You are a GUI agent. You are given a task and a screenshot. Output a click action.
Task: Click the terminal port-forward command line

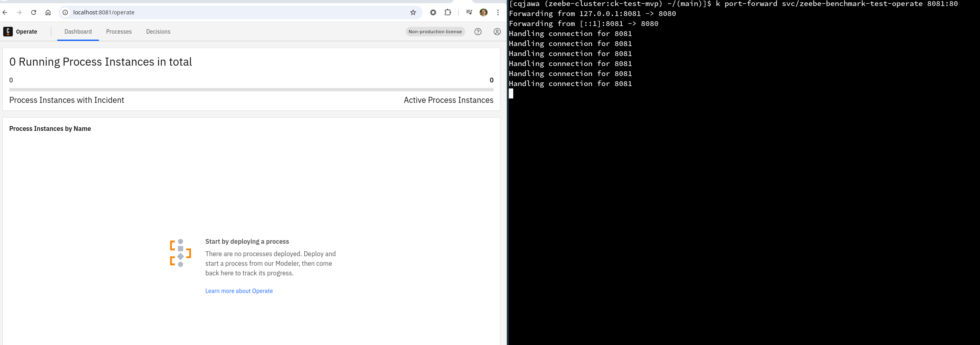tap(733, 4)
